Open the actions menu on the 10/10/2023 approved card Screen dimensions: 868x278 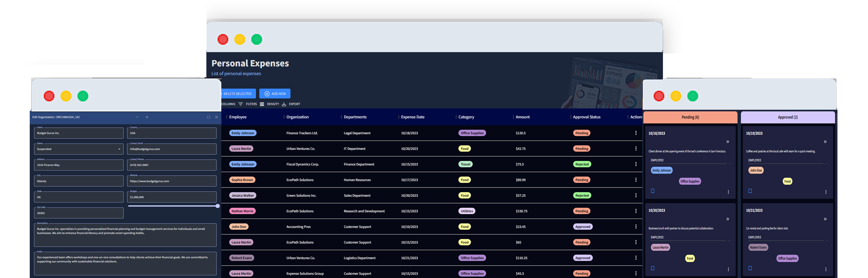(x=826, y=192)
